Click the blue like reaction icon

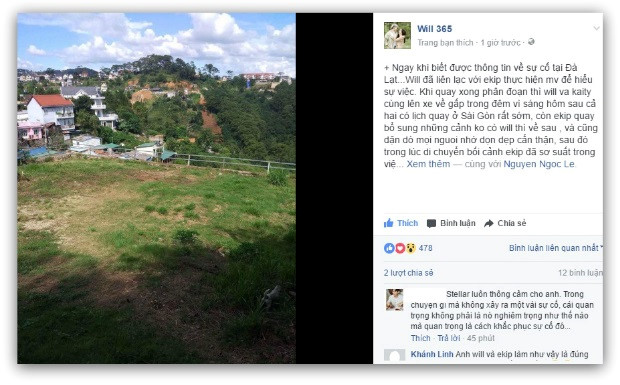coord(389,248)
